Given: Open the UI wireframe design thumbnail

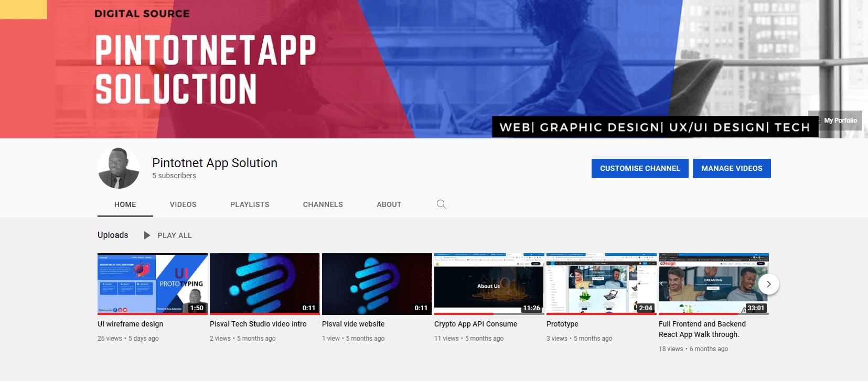Looking at the screenshot, I should 153,284.
